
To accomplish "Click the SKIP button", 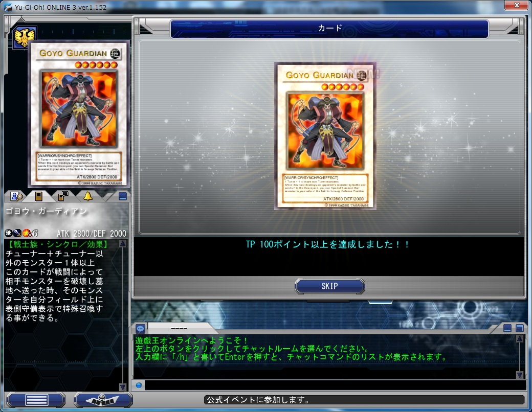I will pos(329,286).
